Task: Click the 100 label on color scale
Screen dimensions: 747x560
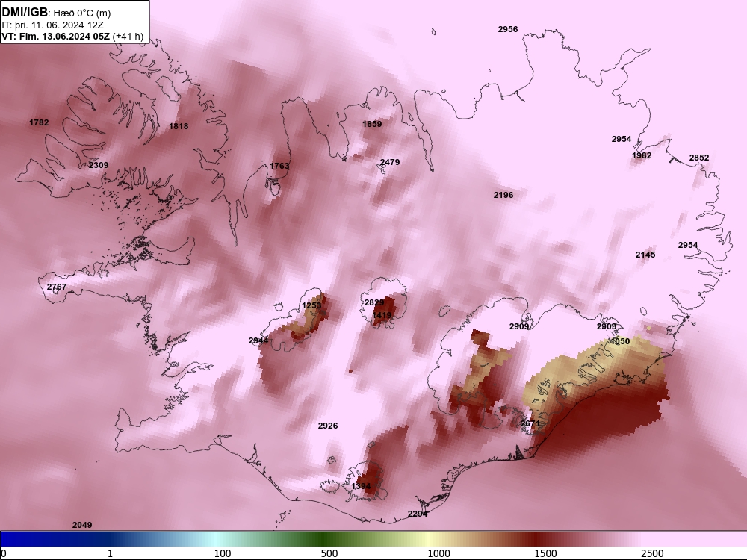Action: [223, 553]
